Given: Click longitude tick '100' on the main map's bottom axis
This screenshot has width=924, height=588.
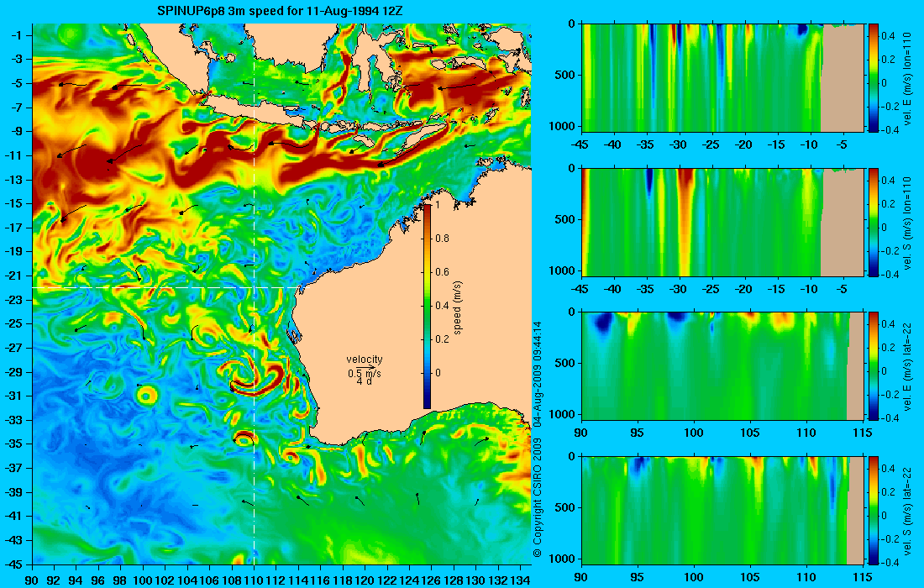Looking at the screenshot, I should pyautogui.click(x=143, y=580).
